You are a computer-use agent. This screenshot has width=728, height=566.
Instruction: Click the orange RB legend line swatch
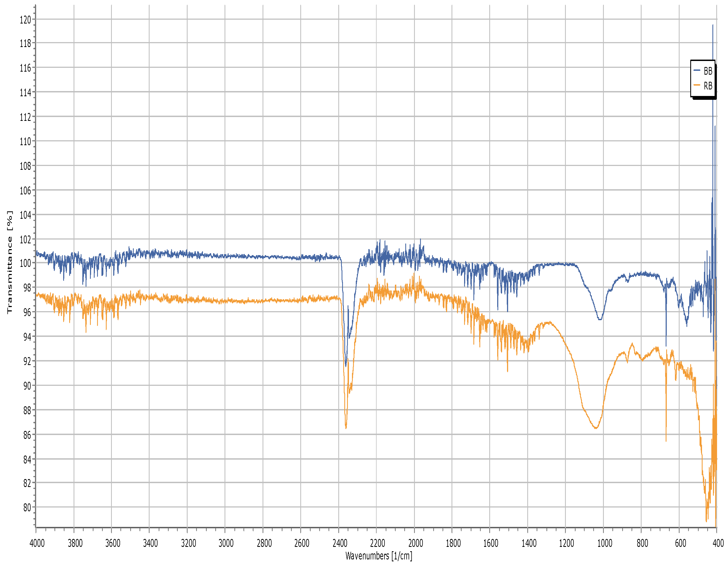(x=697, y=85)
